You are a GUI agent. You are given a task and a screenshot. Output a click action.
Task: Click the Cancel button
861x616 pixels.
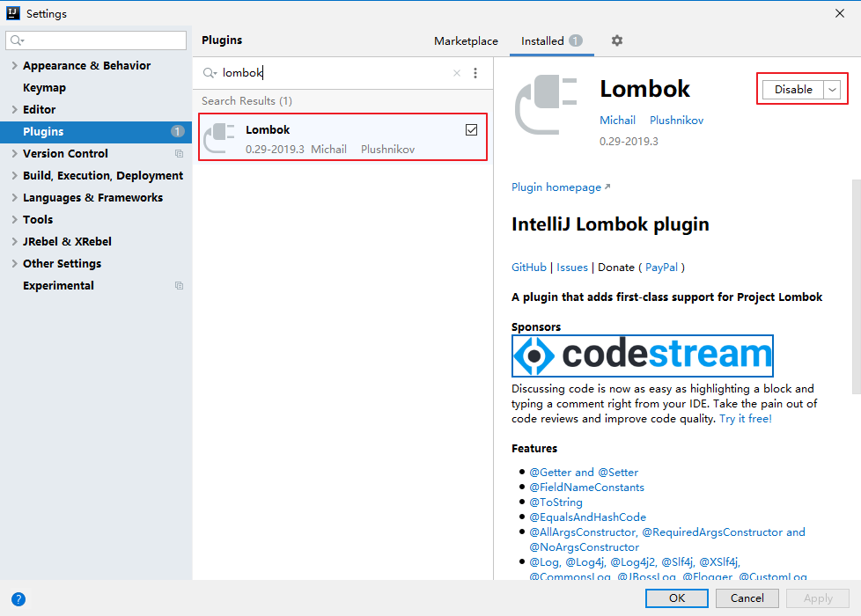[747, 598]
